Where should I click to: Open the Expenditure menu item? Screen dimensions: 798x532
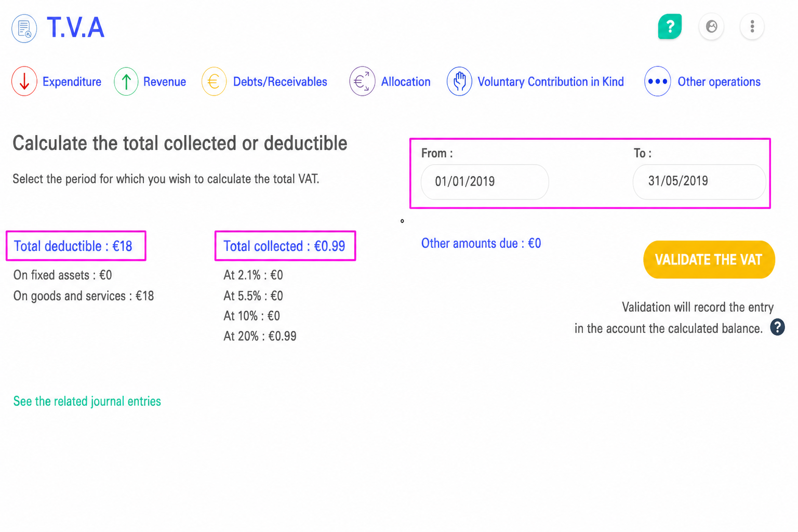click(72, 82)
